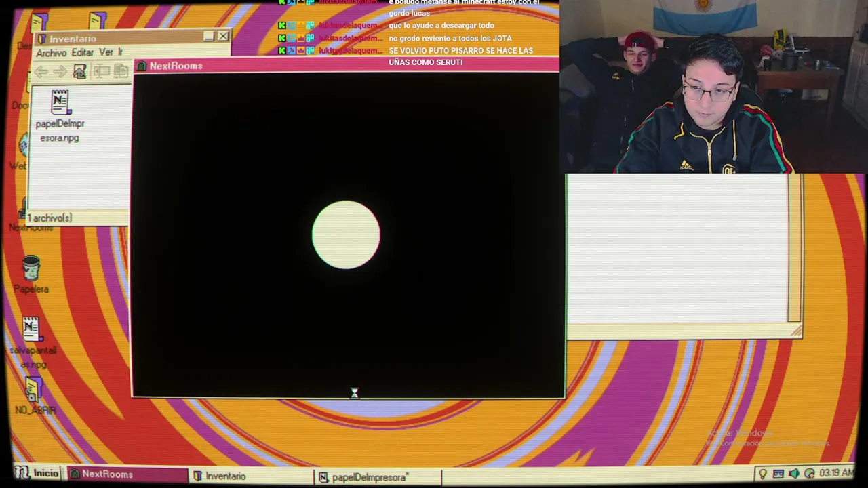Click the resize grip of the notepad window

[x=795, y=331]
